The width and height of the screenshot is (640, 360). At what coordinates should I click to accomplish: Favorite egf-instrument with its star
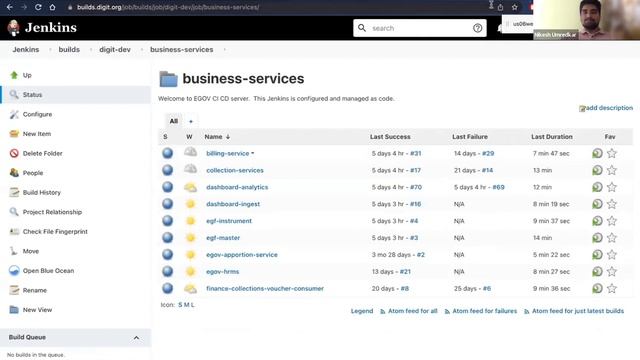click(611, 221)
